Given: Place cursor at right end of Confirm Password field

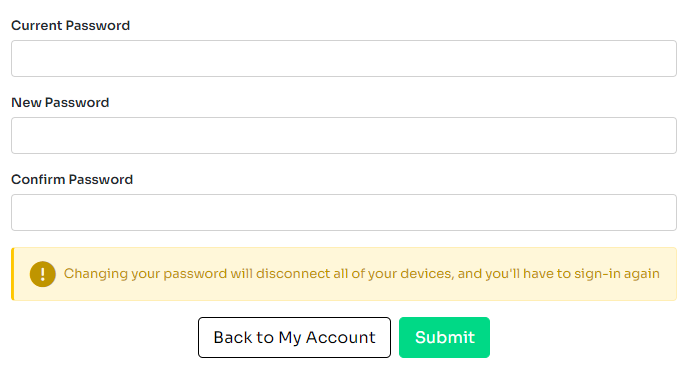Looking at the screenshot, I should click(668, 213).
